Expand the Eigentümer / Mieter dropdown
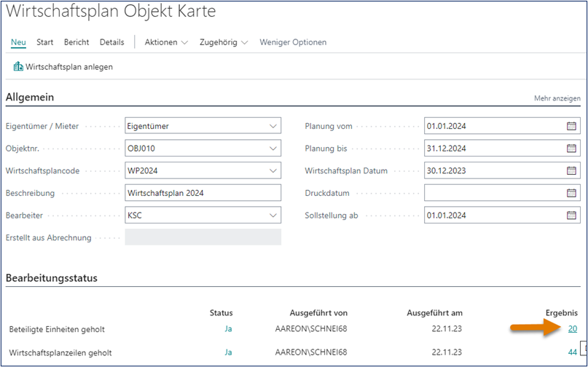The height and width of the screenshot is (367, 588). 273,126
